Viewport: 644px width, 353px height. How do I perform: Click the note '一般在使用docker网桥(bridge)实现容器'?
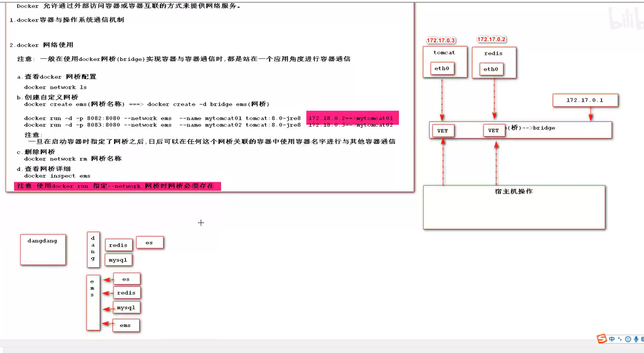coord(184,59)
